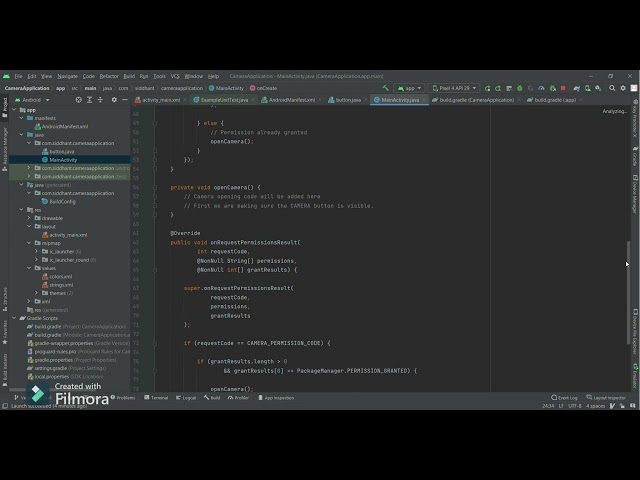Click the red Stop button
The image size is (640, 480).
[x=563, y=88]
